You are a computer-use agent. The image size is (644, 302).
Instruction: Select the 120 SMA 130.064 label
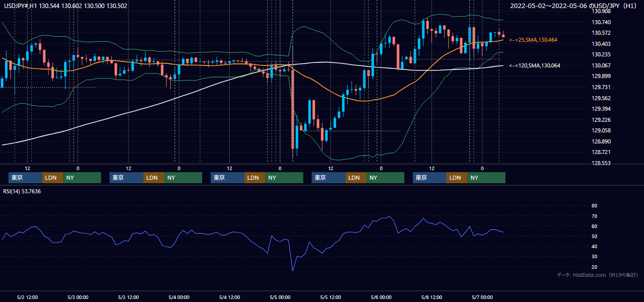[535, 65]
